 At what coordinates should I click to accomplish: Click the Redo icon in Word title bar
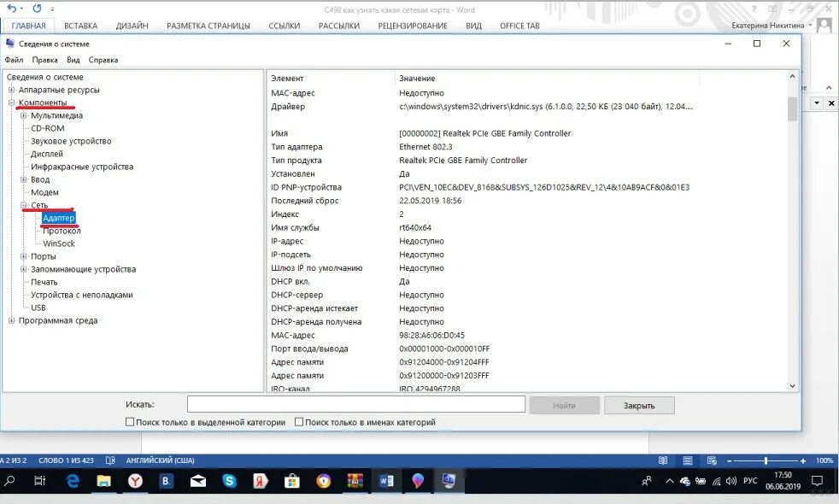coord(37,8)
